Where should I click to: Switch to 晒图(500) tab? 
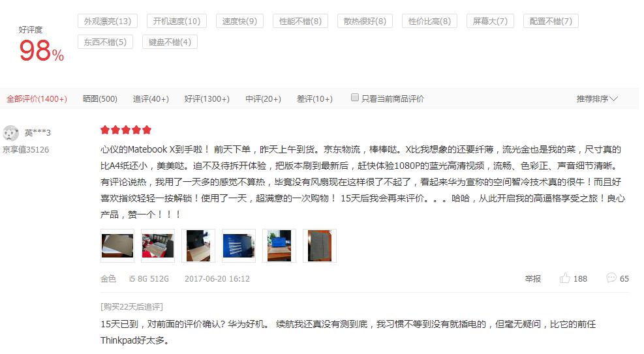tap(100, 99)
